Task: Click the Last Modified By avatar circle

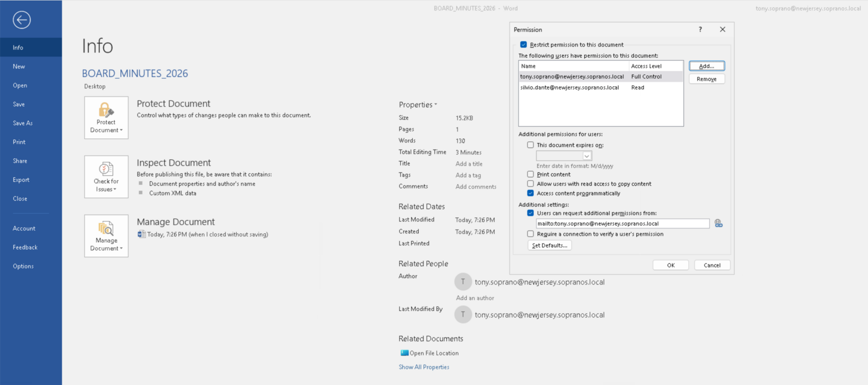Action: [463, 314]
